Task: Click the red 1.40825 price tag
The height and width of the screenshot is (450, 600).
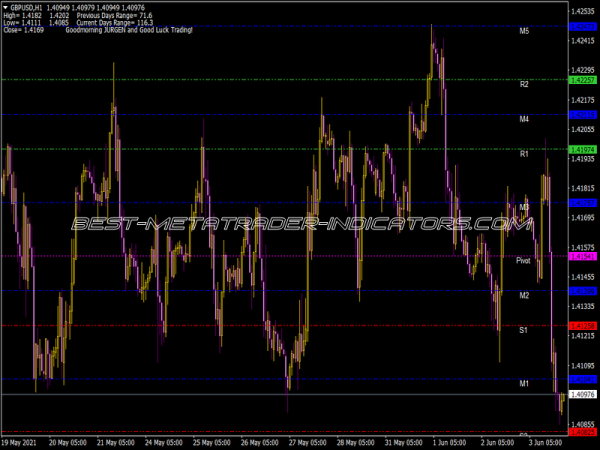Action: (583, 432)
